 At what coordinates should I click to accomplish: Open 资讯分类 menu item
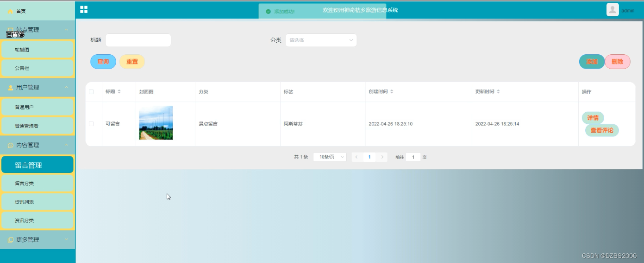(x=38, y=220)
